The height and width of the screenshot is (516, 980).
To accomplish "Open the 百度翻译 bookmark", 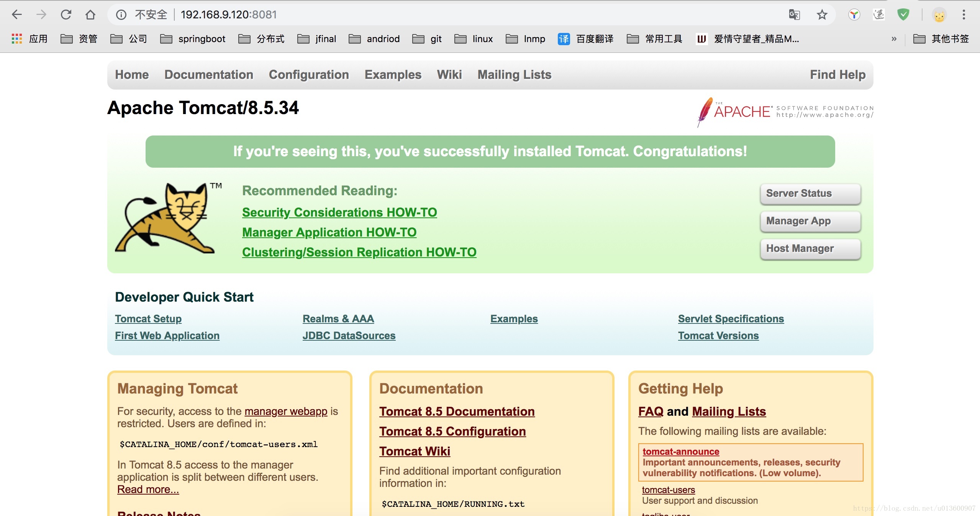I will tap(586, 39).
